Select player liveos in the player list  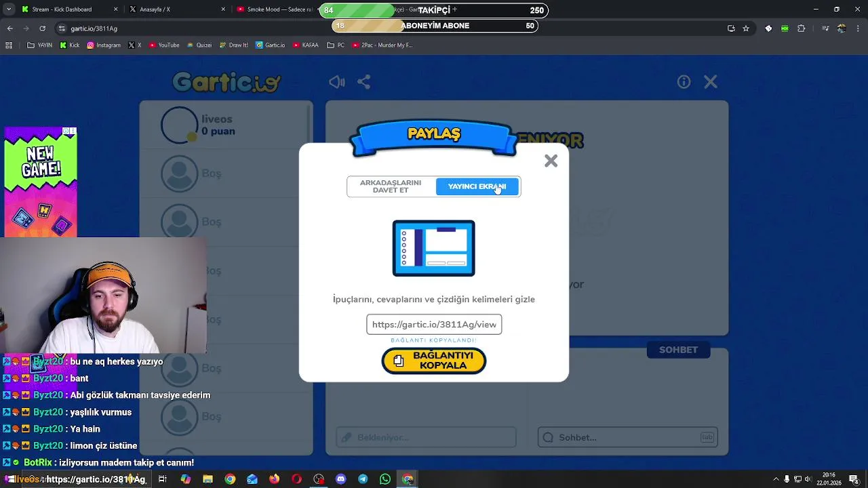[x=226, y=125]
